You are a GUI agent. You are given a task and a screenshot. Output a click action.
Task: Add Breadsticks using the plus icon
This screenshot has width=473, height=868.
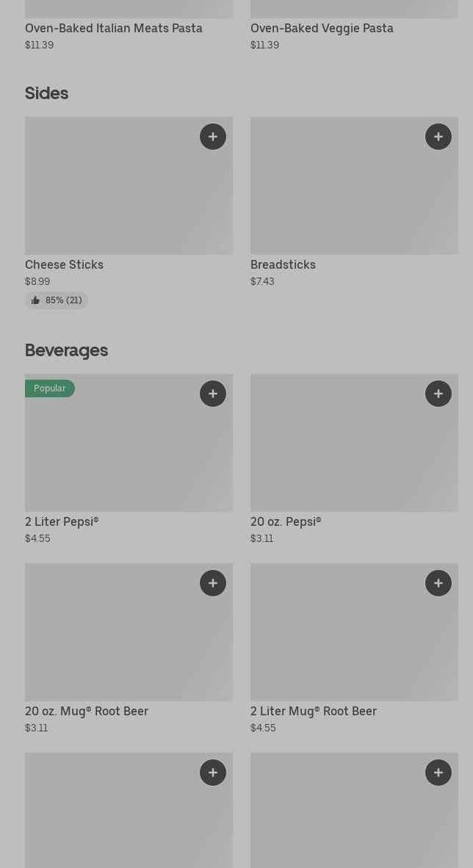click(438, 137)
